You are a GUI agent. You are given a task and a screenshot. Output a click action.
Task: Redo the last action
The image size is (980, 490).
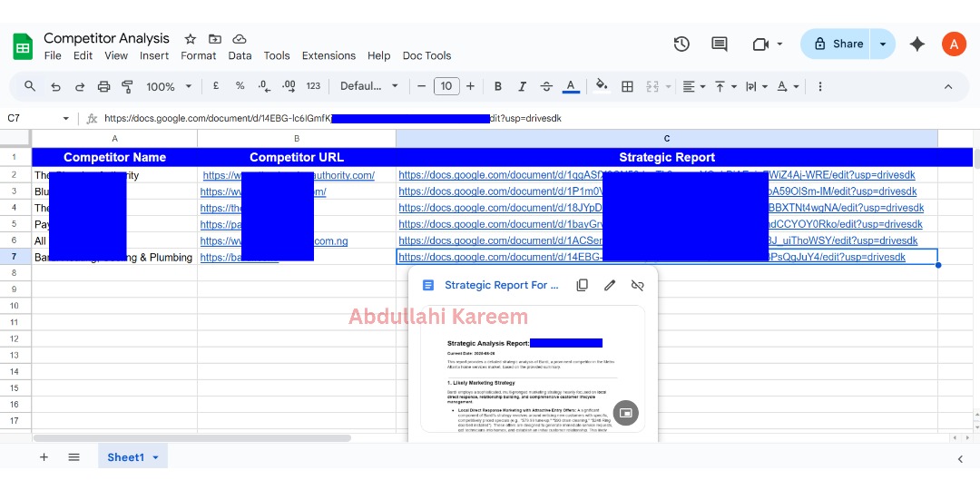click(80, 87)
